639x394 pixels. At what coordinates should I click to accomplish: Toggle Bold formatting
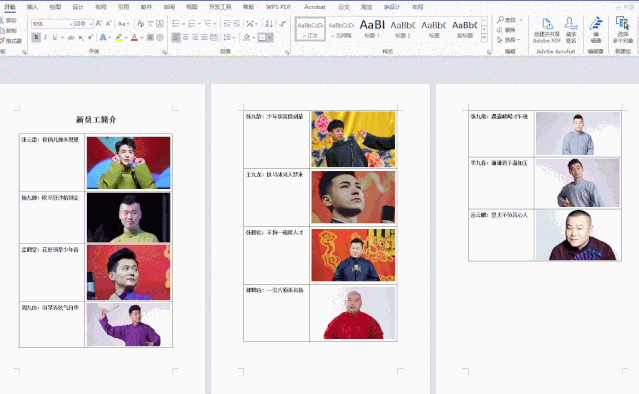36,37
